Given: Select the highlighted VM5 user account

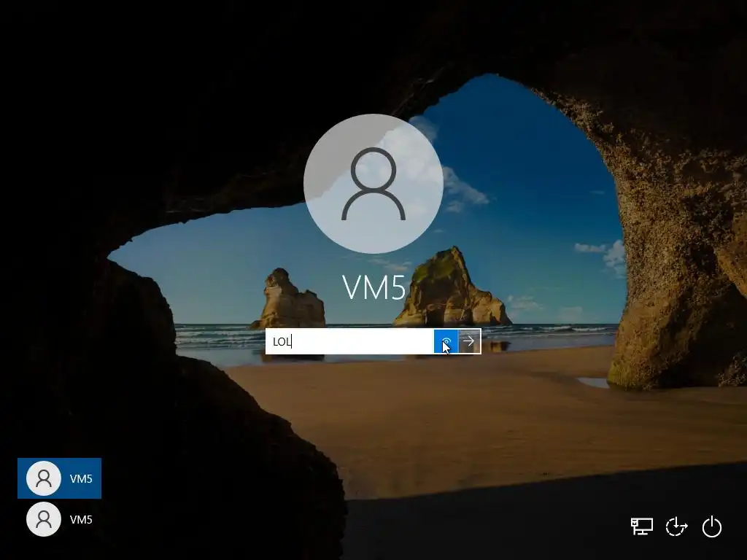Looking at the screenshot, I should tap(60, 478).
